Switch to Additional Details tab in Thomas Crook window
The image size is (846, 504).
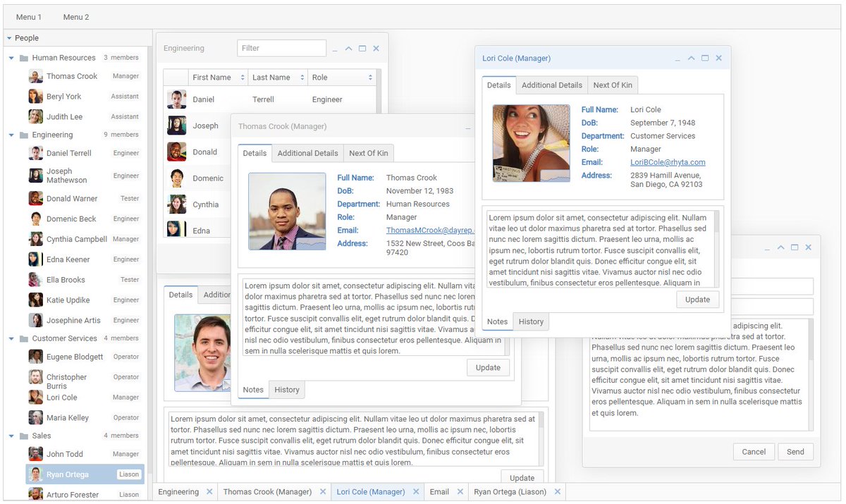tap(307, 153)
